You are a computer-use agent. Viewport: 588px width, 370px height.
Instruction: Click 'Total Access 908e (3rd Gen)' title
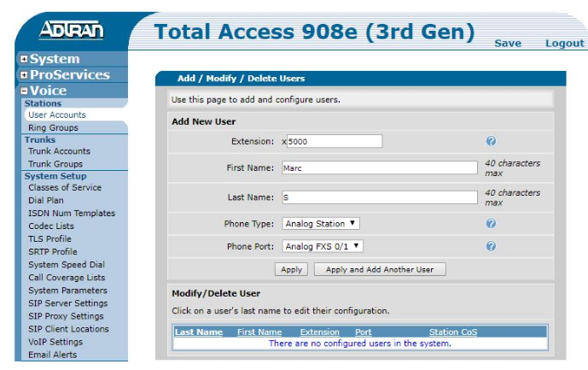point(314,32)
